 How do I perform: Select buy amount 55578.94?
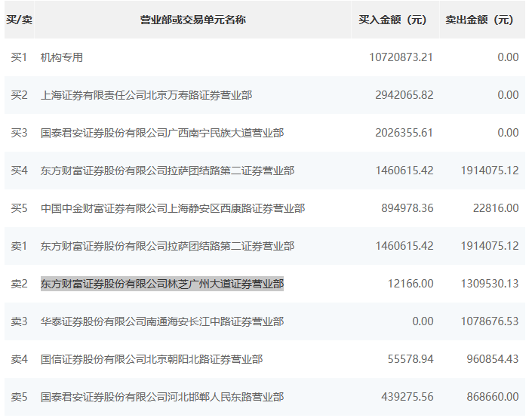[x=411, y=359]
